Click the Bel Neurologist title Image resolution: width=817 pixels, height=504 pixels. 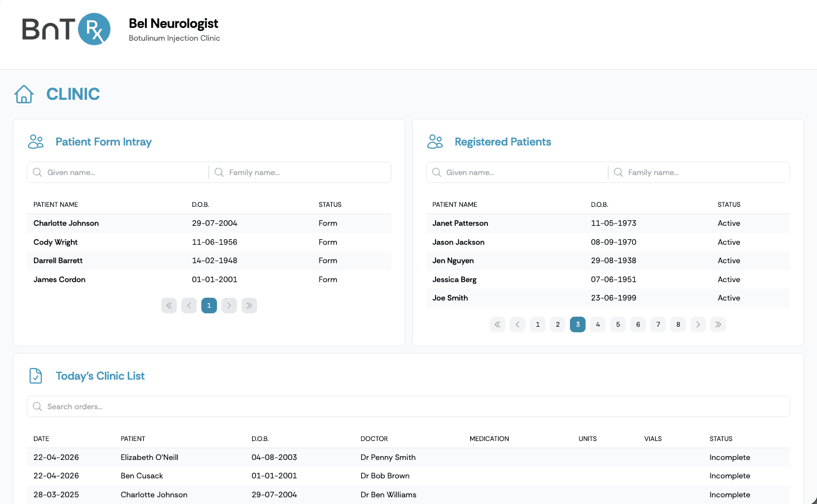(x=173, y=23)
